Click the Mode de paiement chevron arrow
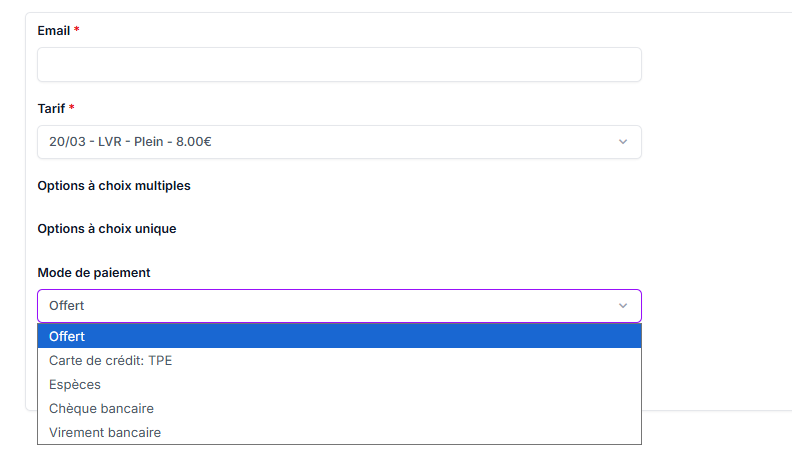 pyautogui.click(x=623, y=306)
